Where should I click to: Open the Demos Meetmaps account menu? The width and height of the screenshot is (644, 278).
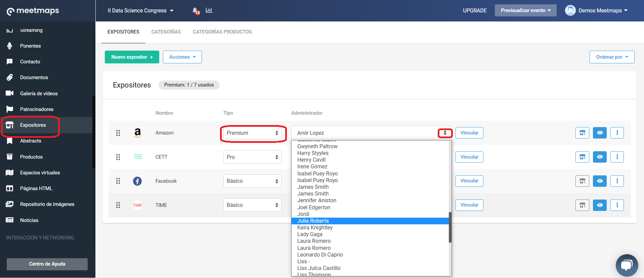click(603, 11)
